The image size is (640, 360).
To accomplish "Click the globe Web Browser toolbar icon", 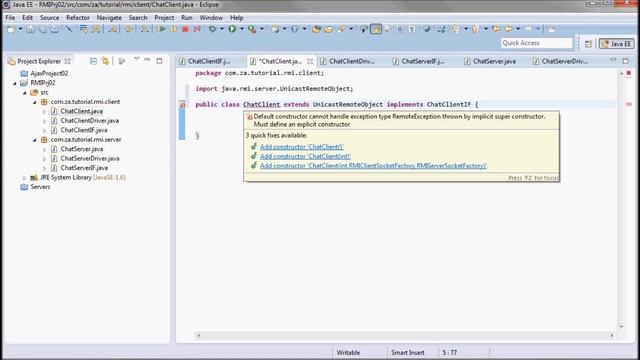I will point(427,29).
